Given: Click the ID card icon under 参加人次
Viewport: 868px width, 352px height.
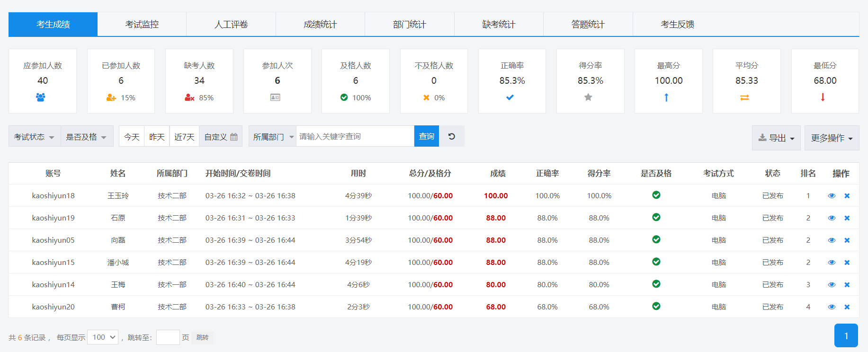Looking at the screenshot, I should (x=275, y=97).
